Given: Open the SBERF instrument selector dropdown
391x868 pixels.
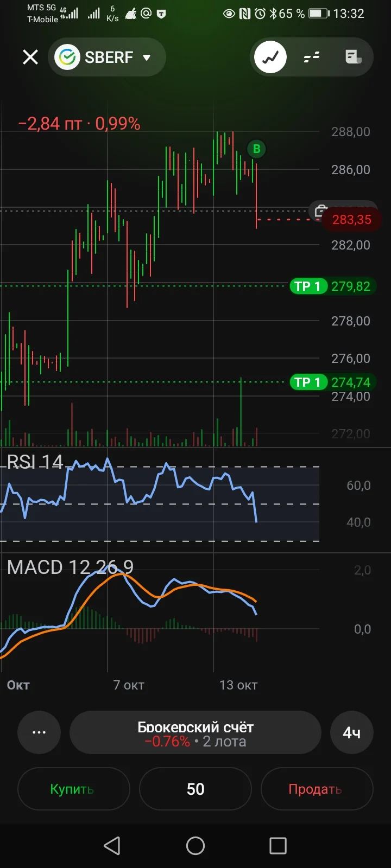Looking at the screenshot, I should [x=107, y=57].
